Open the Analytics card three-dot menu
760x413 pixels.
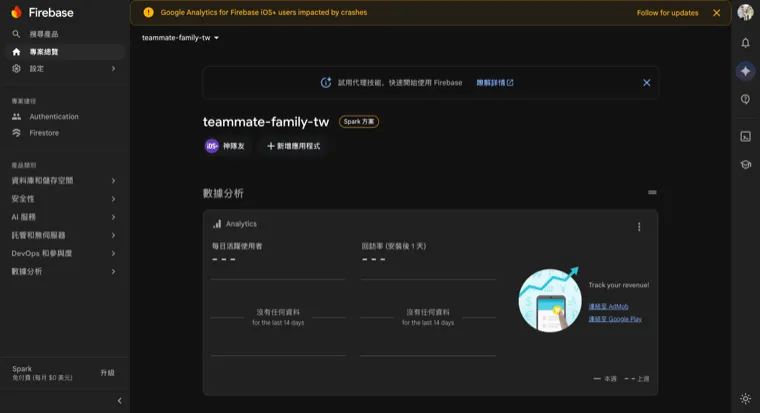pyautogui.click(x=639, y=227)
